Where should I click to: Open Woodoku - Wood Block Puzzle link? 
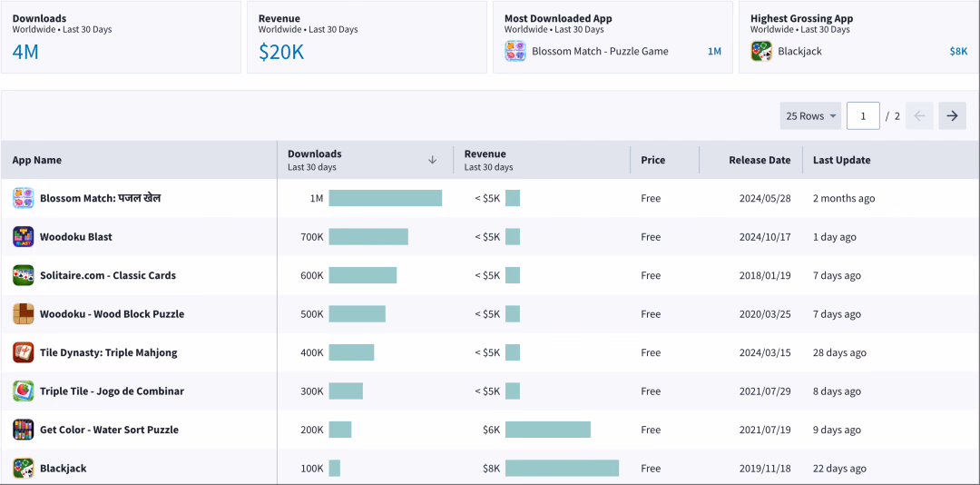point(112,314)
